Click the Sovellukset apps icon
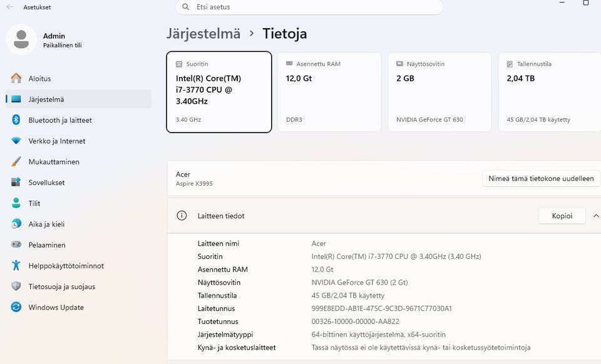601x364 pixels. click(16, 182)
